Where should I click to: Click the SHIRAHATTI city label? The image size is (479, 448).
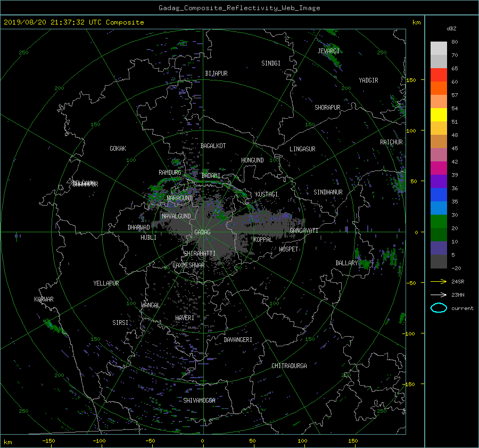coord(200,254)
